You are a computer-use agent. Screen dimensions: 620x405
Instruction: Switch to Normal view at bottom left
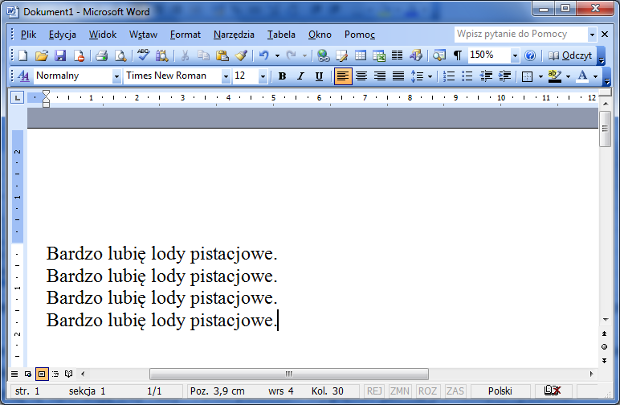[14, 374]
